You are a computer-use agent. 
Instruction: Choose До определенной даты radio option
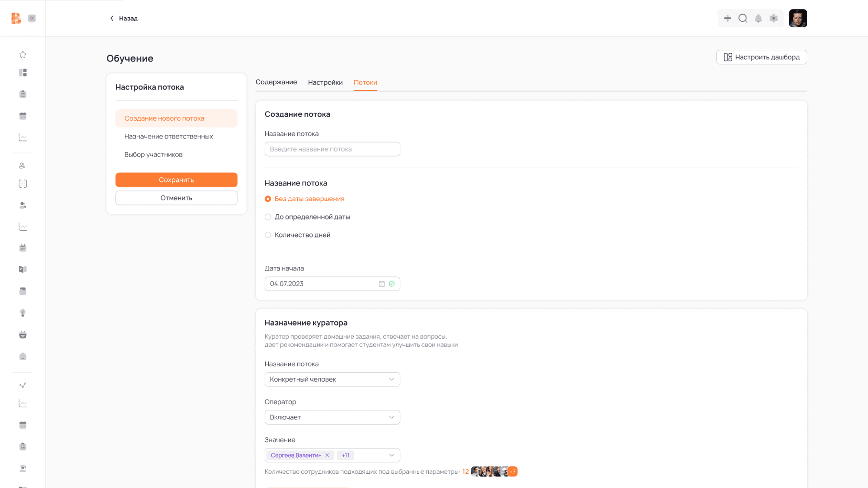[268, 217]
